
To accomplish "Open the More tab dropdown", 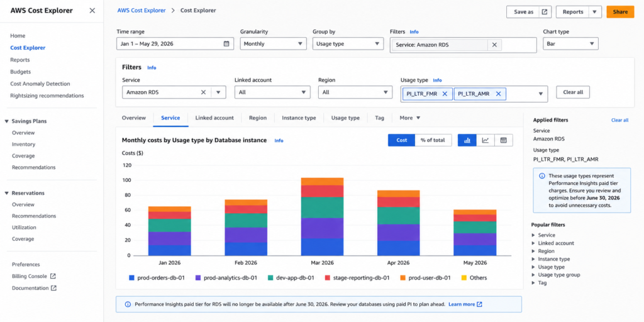I will point(410,118).
